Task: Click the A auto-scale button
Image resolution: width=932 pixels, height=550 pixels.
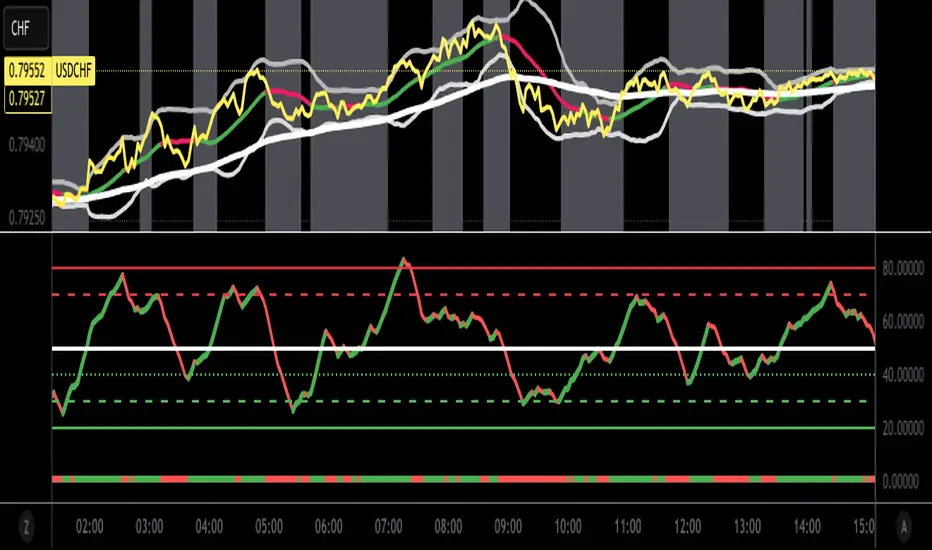Action: click(904, 526)
